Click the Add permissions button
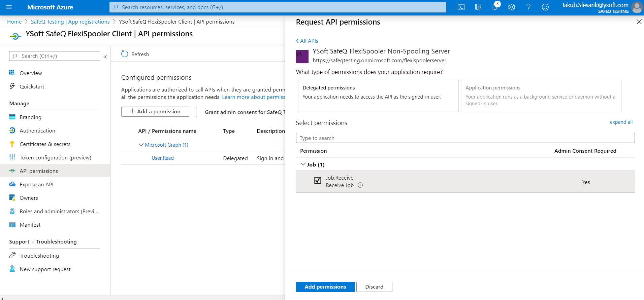 (x=325, y=287)
